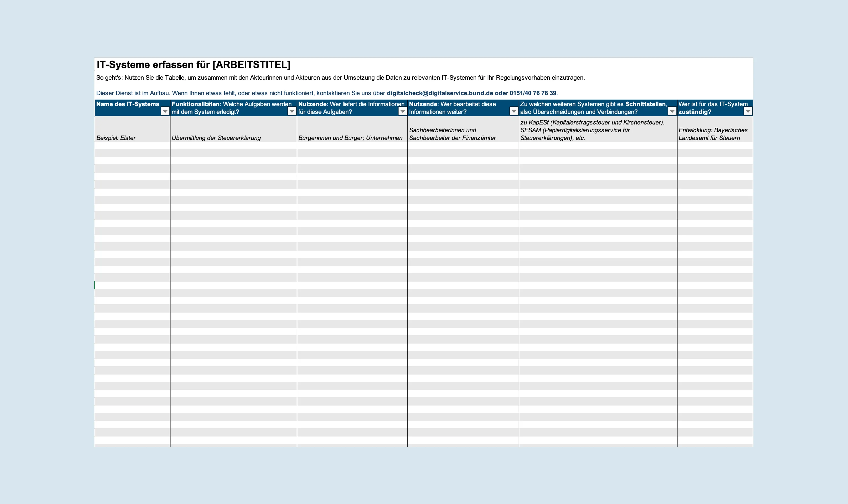Select the Schnittstellen question header cell

coord(598,108)
